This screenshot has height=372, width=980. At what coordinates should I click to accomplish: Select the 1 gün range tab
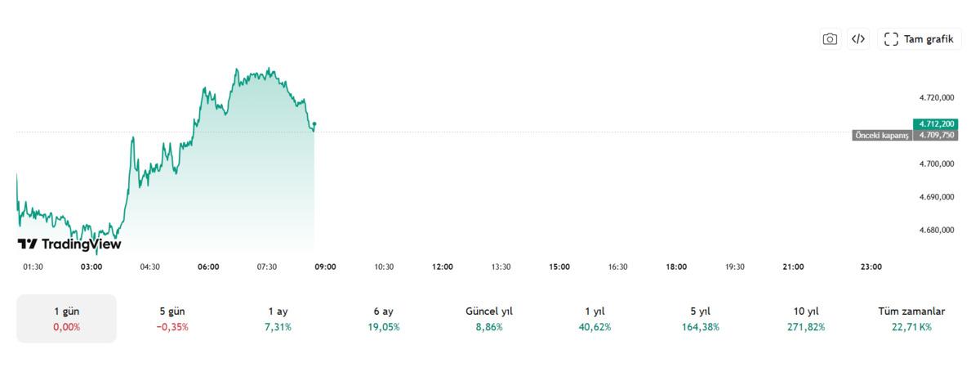pyautogui.click(x=67, y=318)
